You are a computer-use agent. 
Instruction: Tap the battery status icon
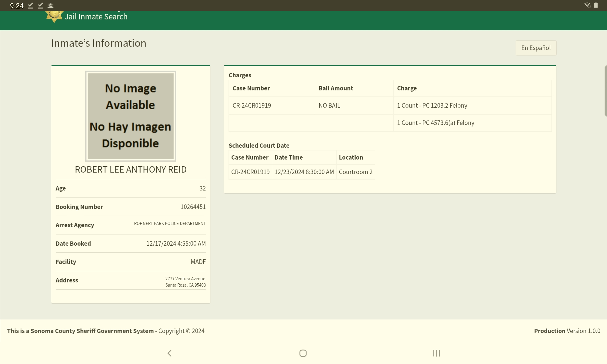[x=596, y=5]
